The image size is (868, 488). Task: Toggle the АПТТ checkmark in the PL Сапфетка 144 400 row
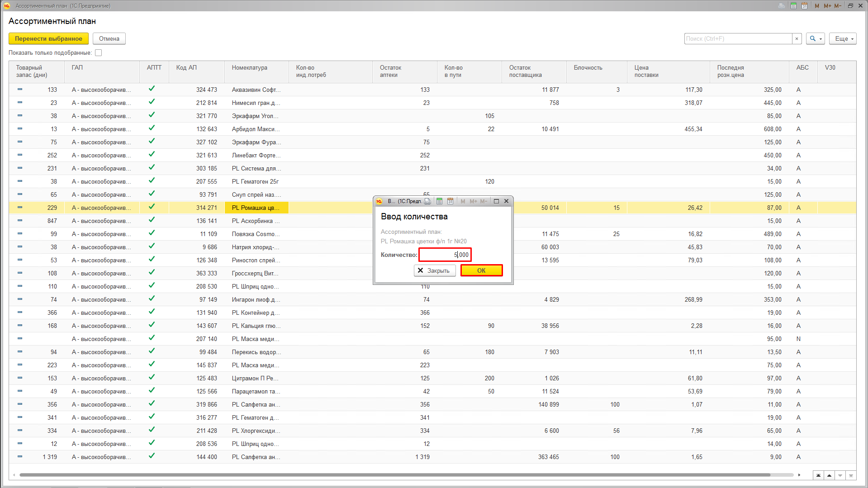[152, 456]
